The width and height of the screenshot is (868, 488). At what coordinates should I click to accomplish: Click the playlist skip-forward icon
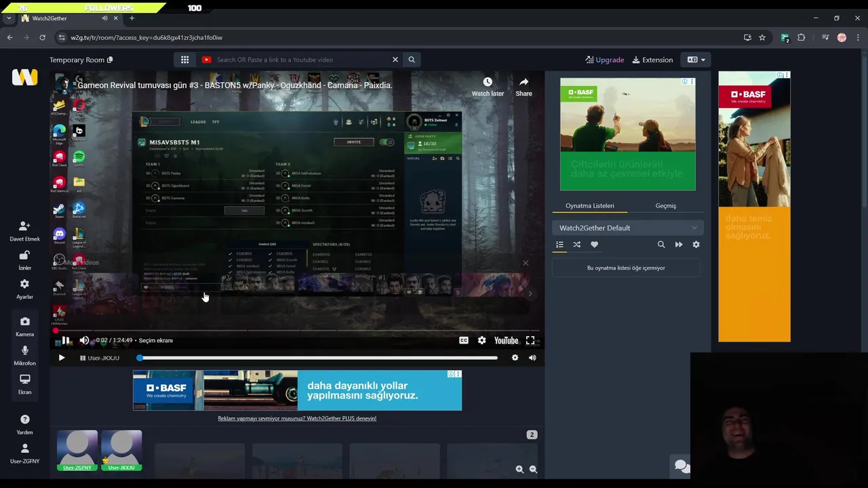pyautogui.click(x=679, y=245)
